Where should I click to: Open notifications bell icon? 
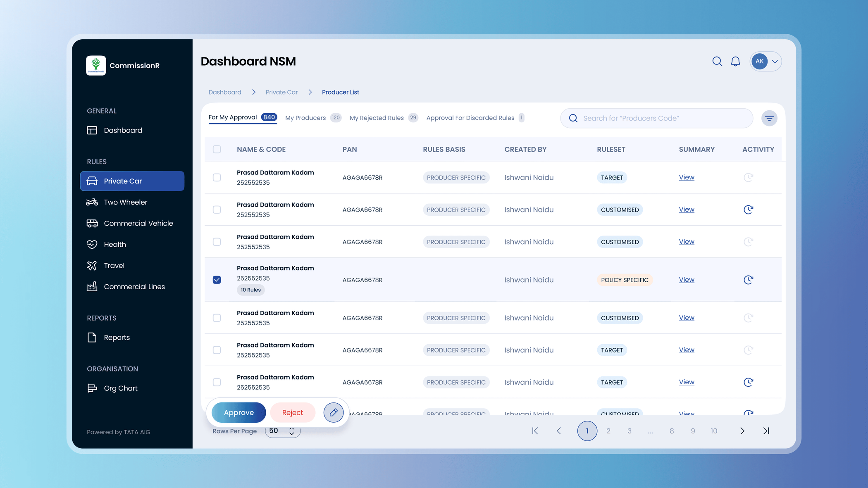(x=735, y=62)
